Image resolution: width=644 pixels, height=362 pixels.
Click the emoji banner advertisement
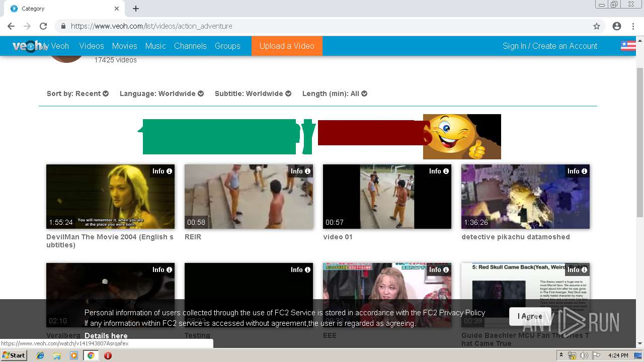(319, 137)
